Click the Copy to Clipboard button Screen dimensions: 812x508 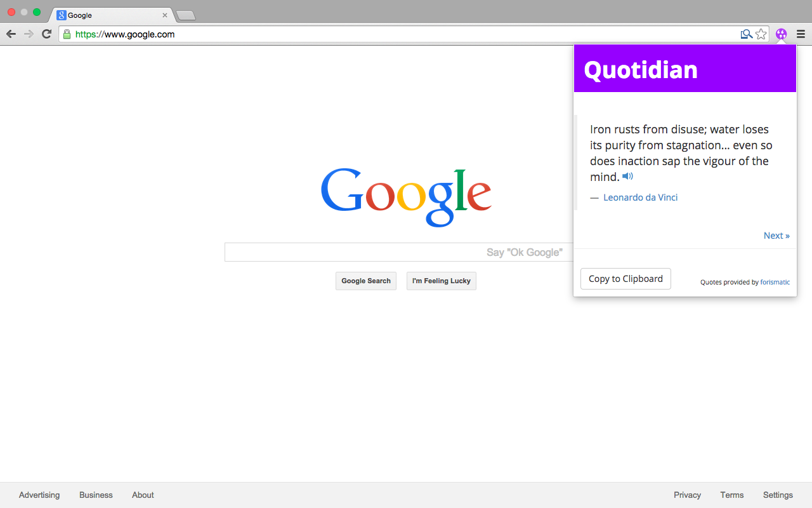pyautogui.click(x=625, y=278)
